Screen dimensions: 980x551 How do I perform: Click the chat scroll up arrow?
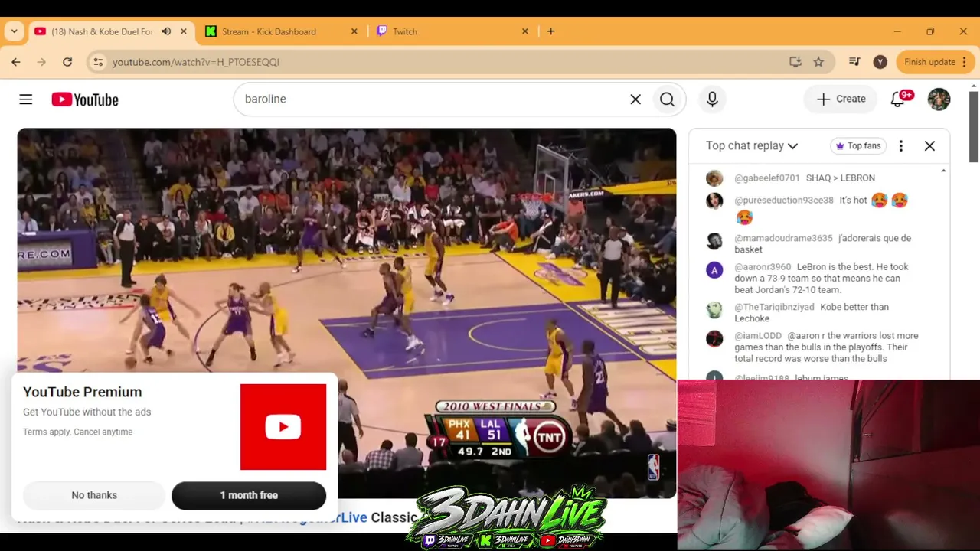click(943, 171)
